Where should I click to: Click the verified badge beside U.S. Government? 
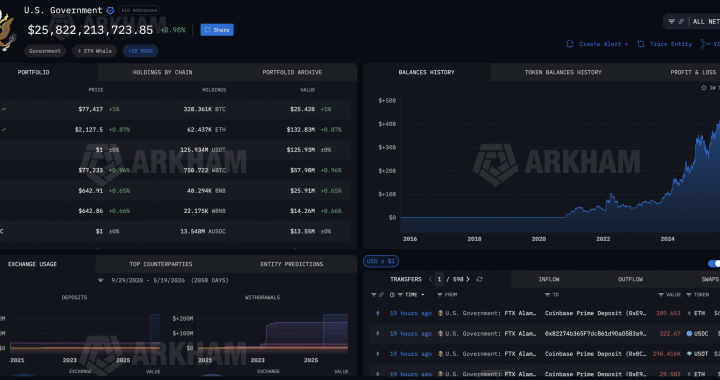[x=110, y=10]
